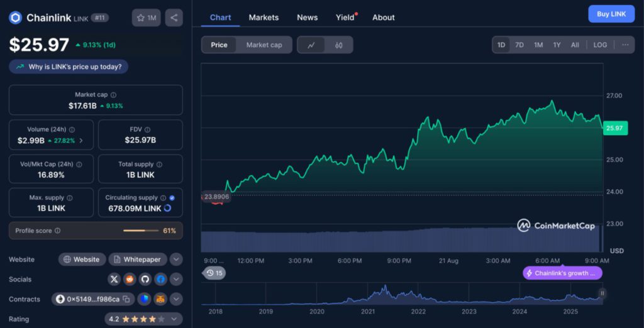Open the Yield tab

pyautogui.click(x=345, y=18)
